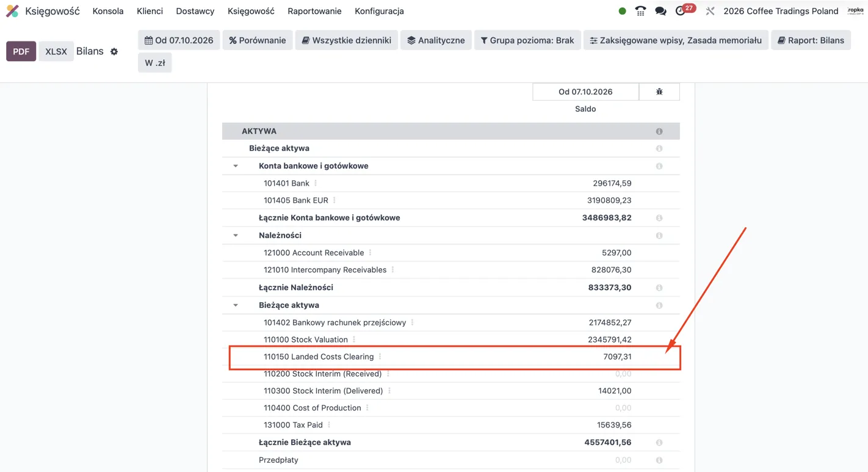Export the report as PDF
868x472 pixels.
21,51
